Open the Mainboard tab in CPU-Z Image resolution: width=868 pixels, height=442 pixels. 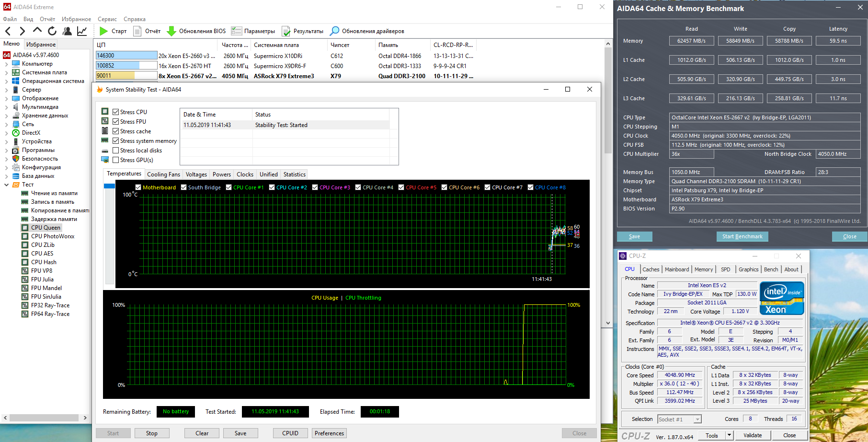(x=677, y=269)
